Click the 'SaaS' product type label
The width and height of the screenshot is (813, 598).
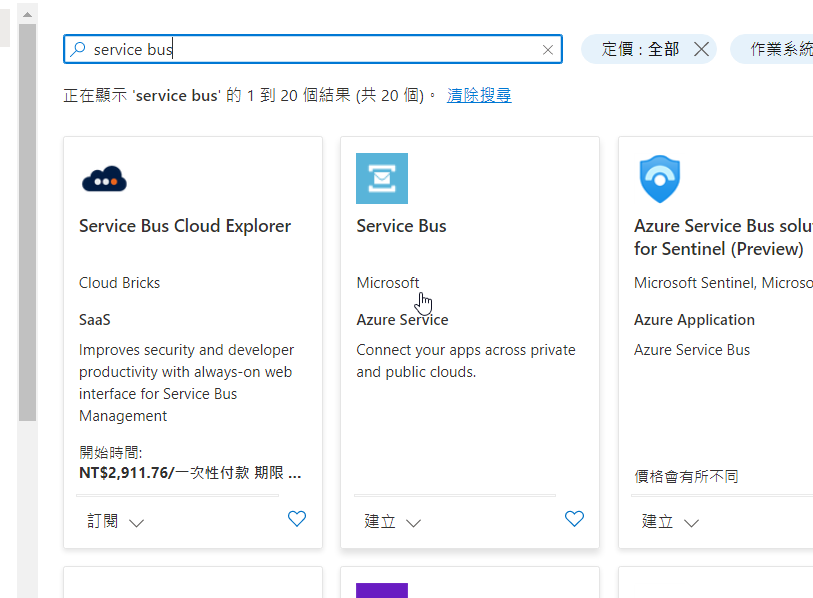94,319
